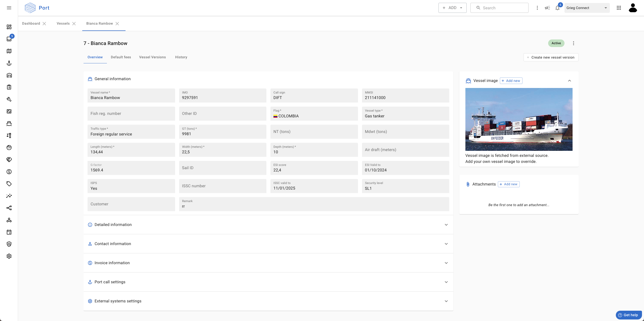This screenshot has width=644, height=321.
Task: Switch to Vessel Versions tab
Action: point(152,57)
